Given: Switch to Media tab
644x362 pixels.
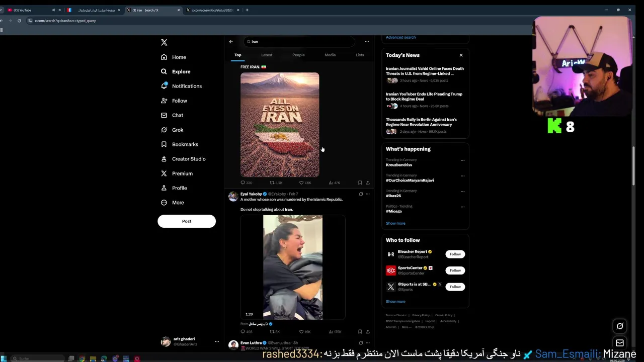Looking at the screenshot, I should (x=330, y=55).
